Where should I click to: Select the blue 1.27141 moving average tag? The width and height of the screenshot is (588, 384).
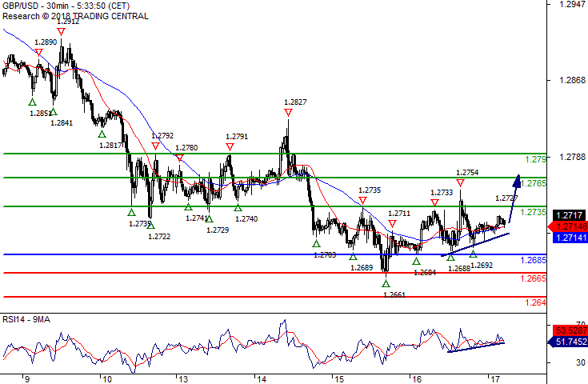[569, 238]
